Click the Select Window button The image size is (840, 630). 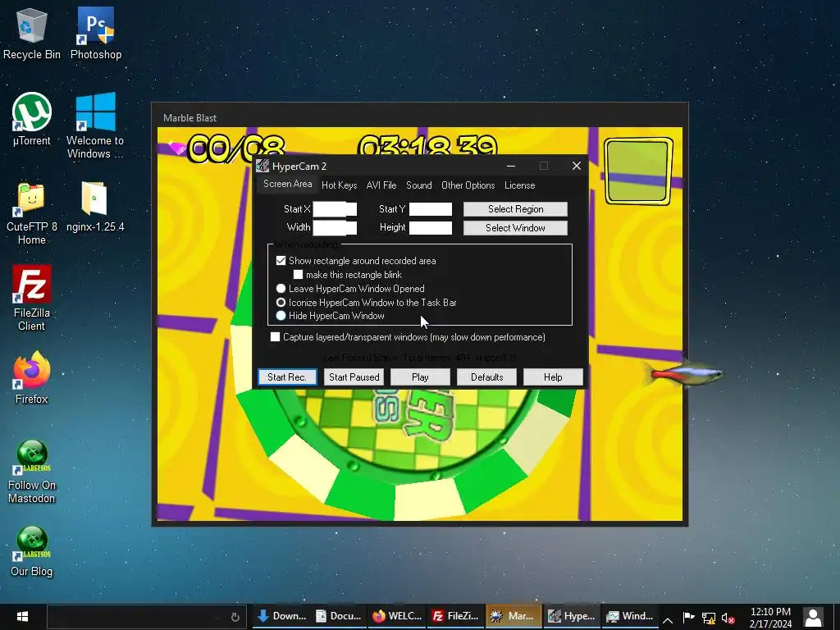coord(515,228)
